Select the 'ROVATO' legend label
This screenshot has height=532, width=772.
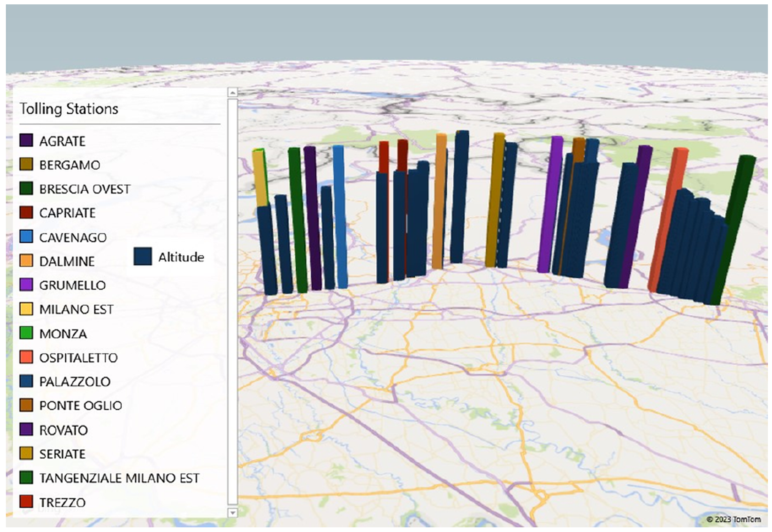pos(63,430)
